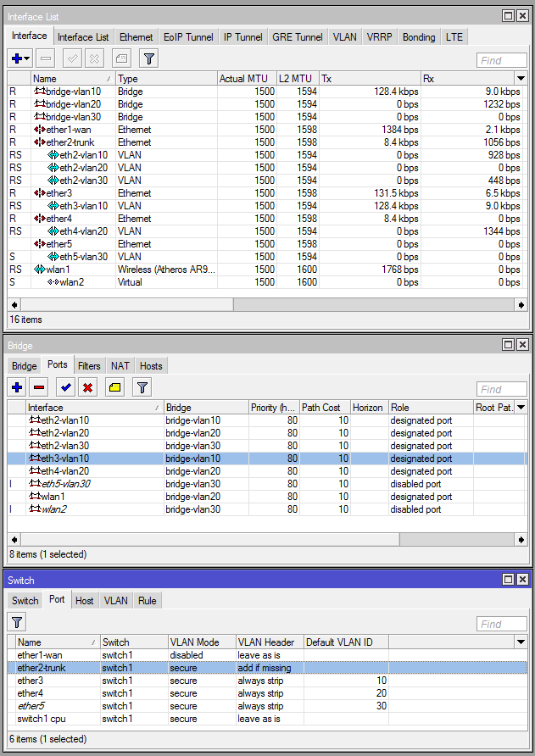Select ether5 row in Interface List
The width and height of the screenshot is (535, 756).
(x=267, y=244)
